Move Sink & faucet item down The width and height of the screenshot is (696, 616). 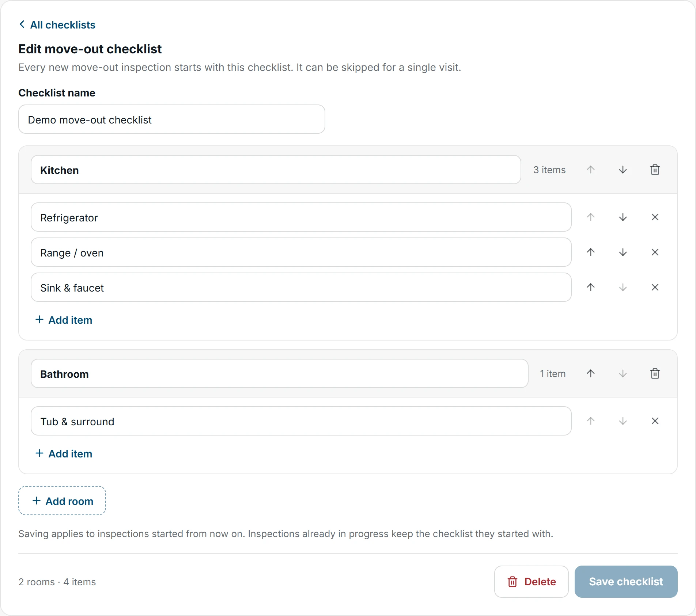tap(623, 287)
